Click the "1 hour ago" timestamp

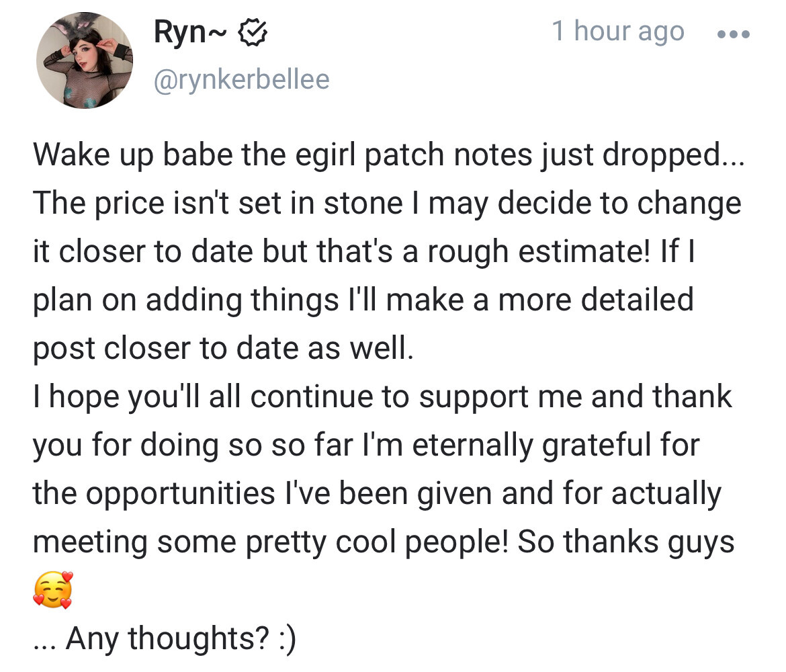[617, 31]
